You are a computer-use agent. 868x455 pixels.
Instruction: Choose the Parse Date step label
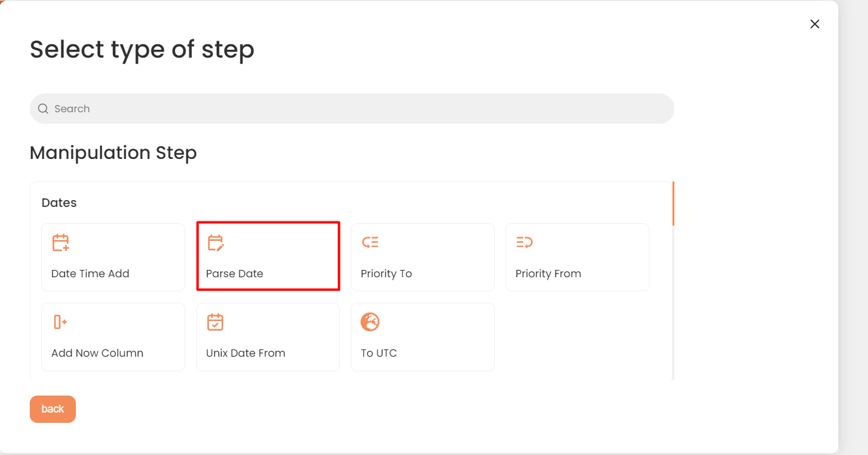234,274
